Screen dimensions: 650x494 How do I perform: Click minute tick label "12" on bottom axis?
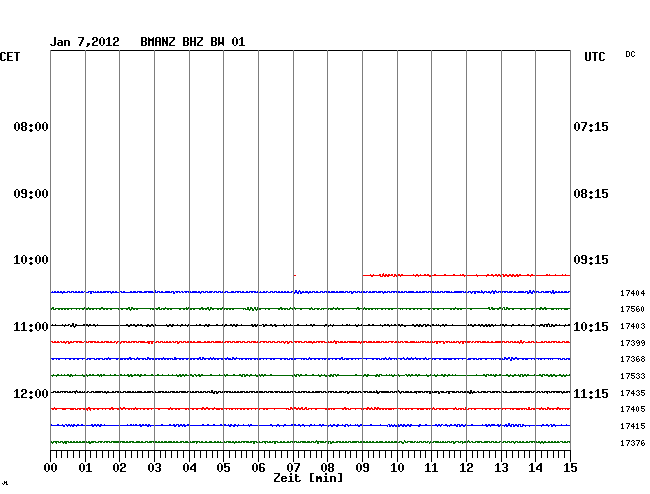coord(466,468)
